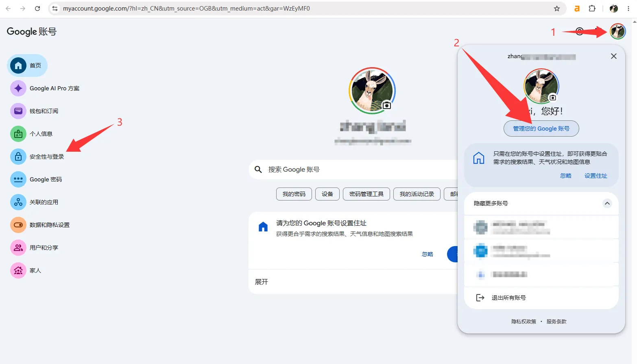Open site information icon in address bar
The height and width of the screenshot is (364, 637).
tap(55, 9)
